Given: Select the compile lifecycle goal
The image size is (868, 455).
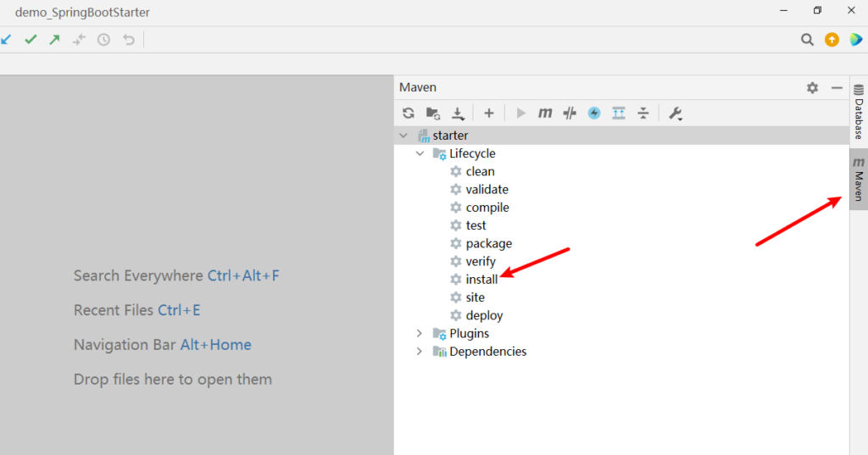Looking at the screenshot, I should point(487,208).
